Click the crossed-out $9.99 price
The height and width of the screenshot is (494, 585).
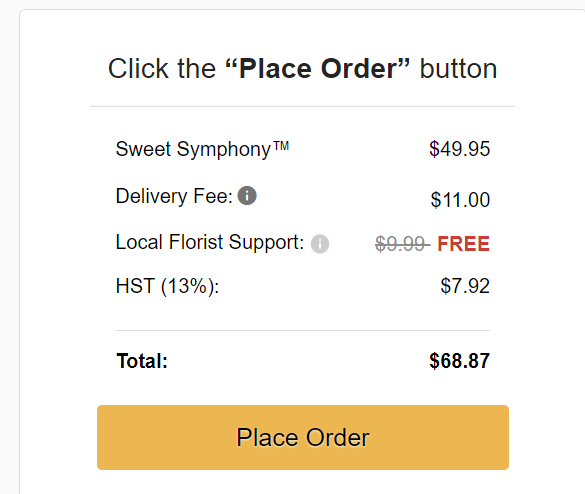pos(403,244)
